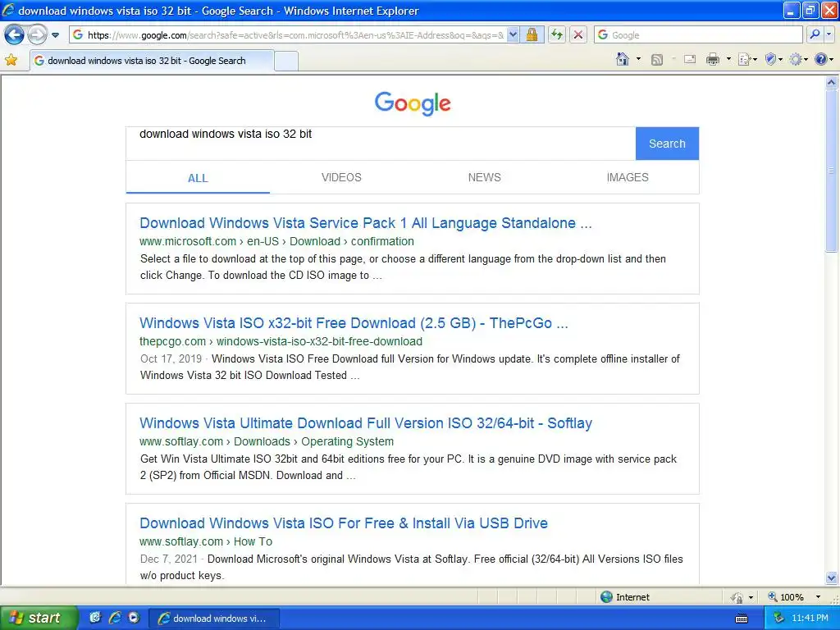This screenshot has height=630, width=840.
Task: Open the Favorites star icon
Action: (x=11, y=60)
